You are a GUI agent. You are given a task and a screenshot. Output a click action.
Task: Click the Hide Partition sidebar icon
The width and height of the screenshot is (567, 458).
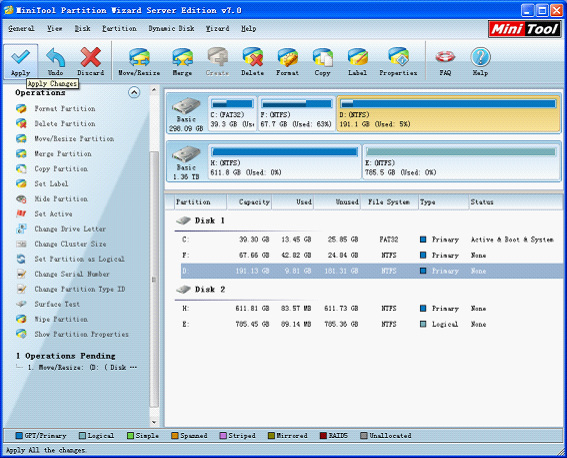[x=21, y=199]
